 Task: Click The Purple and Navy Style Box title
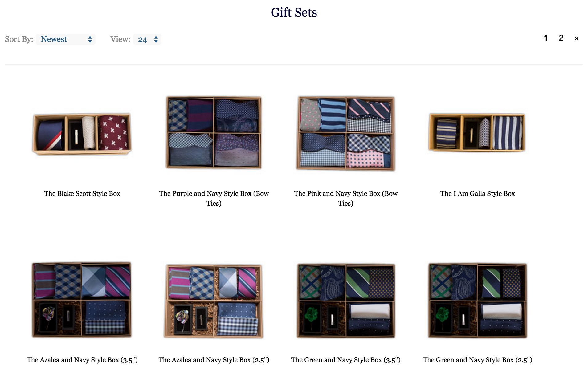pos(214,198)
